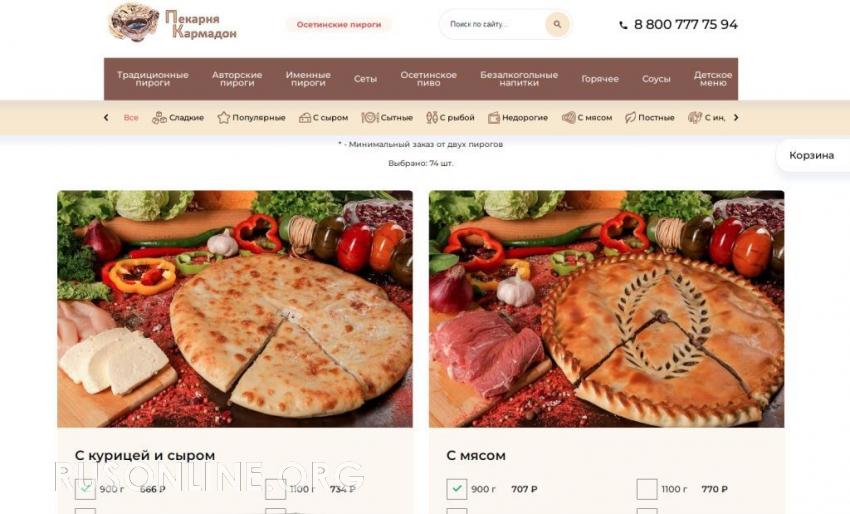Click the Осетинские пироги pill link
This screenshot has height=514, width=850.
point(339,24)
